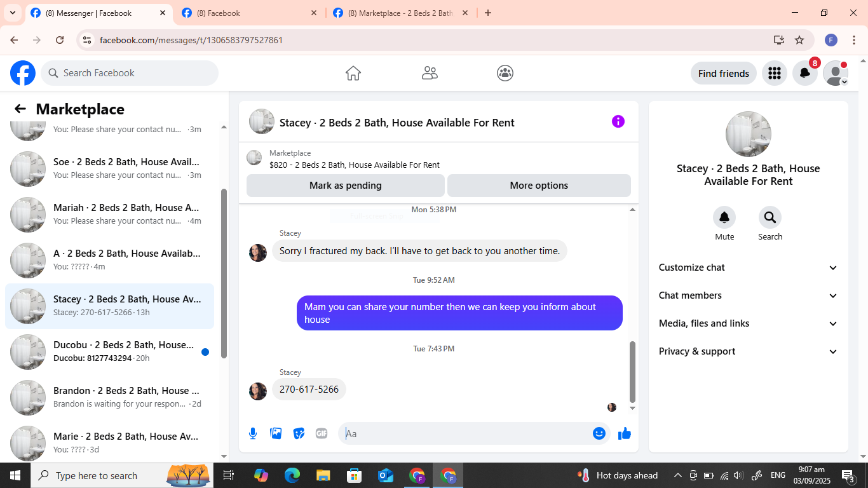Go to the Facebook Home icon
This screenshot has width=868, height=488.
pos(353,73)
